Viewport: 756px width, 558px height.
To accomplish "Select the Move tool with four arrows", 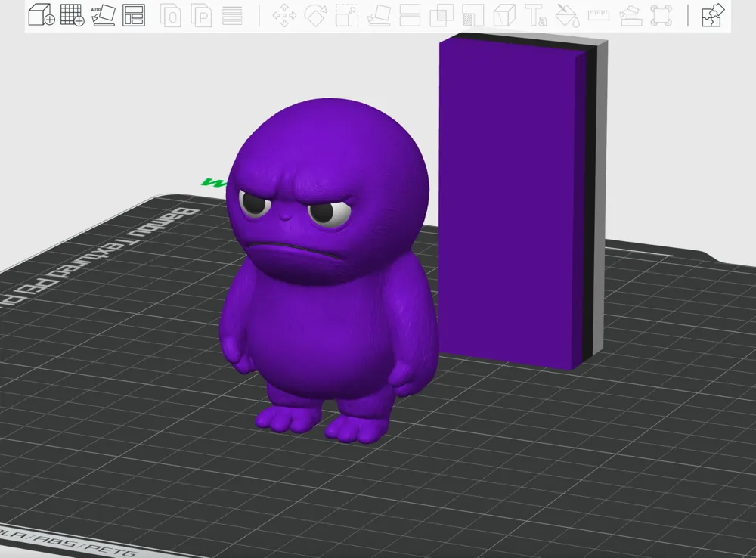I will tap(284, 15).
